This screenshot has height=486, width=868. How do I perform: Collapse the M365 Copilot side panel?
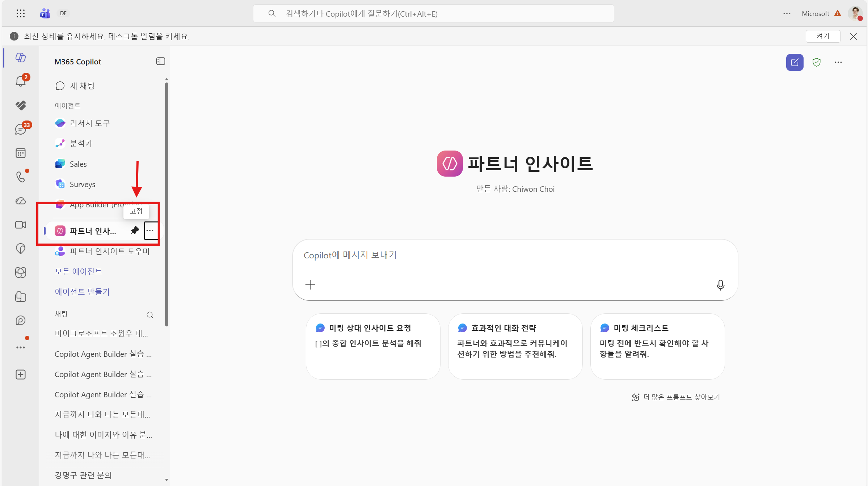(160, 61)
